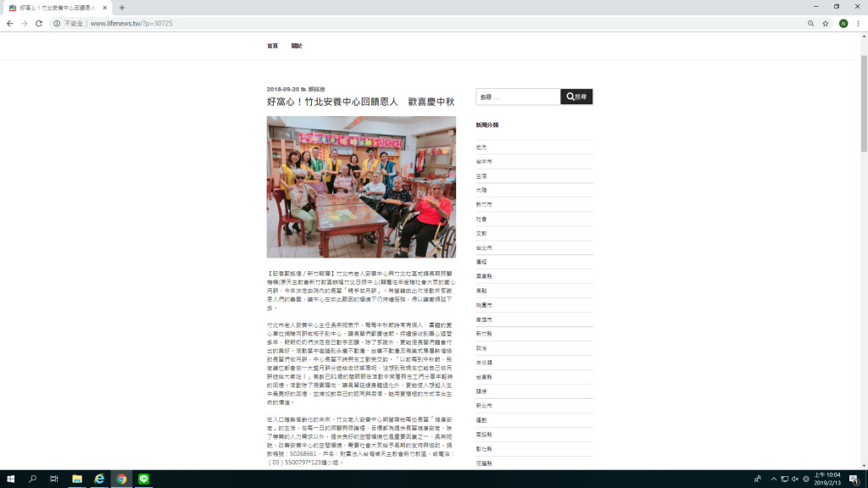Click the scrollbar down arrow
The height and width of the screenshot is (488, 868).
coord(864,466)
